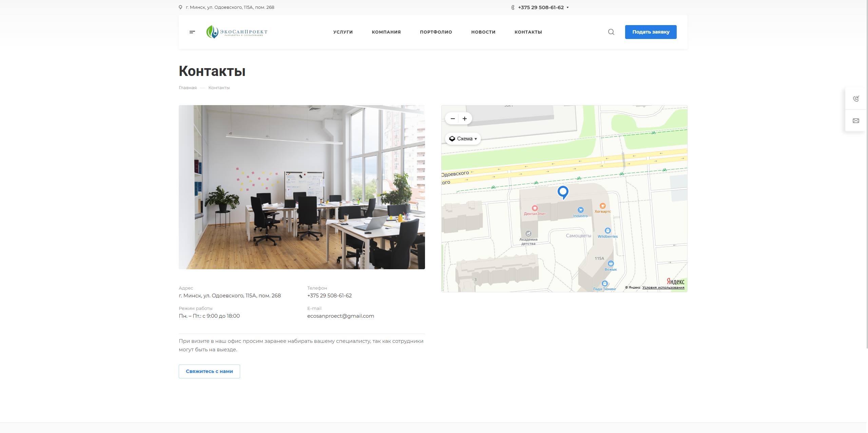Click the location pin icon beside the address
The image size is (868, 433).
coord(180,7)
